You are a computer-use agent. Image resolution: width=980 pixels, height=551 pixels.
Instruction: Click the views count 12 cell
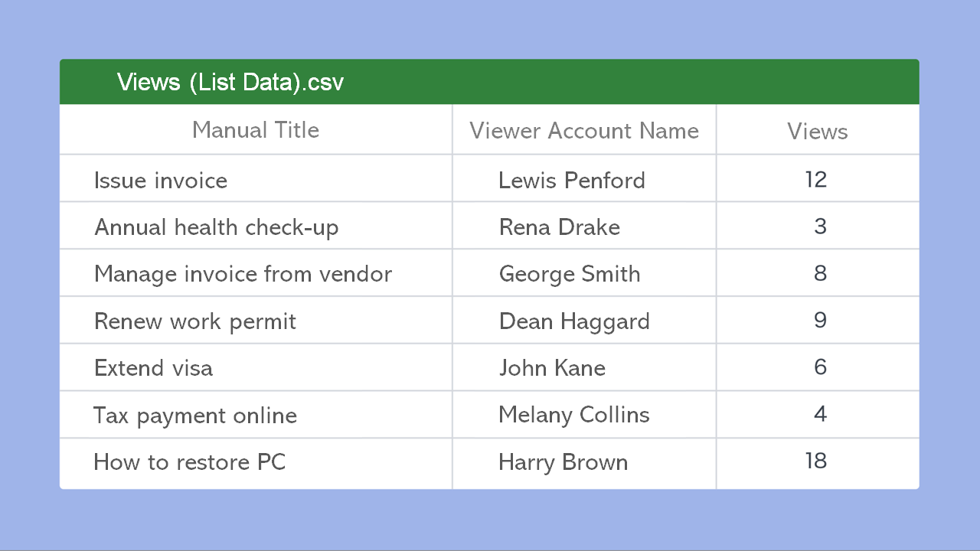tap(816, 179)
